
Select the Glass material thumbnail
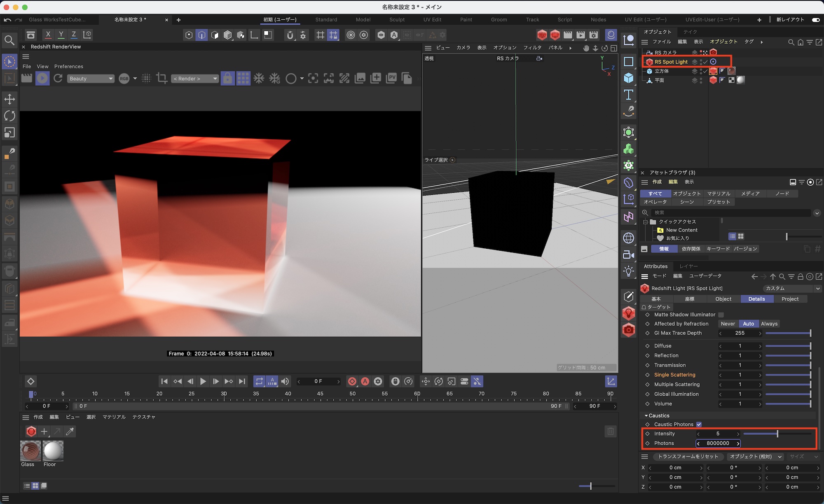[30, 451]
